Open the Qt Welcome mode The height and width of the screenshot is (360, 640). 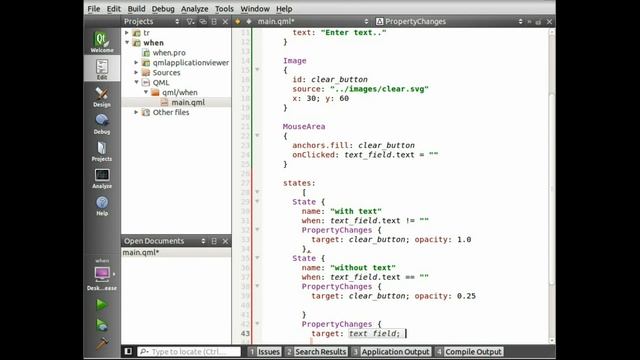pos(102,42)
